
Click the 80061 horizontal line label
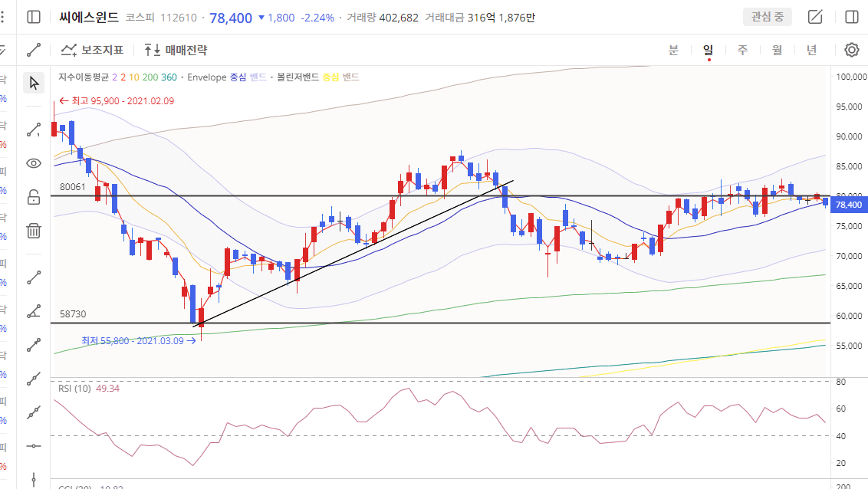[x=73, y=187]
